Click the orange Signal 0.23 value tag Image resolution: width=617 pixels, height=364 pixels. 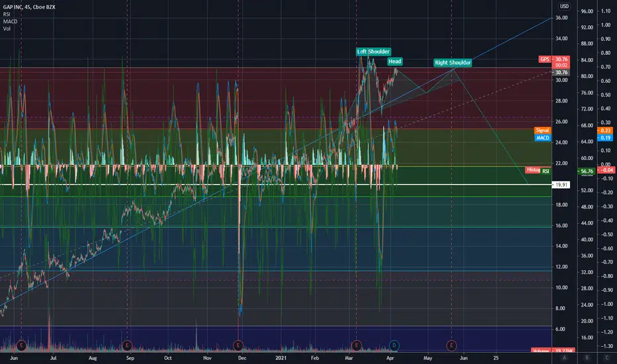click(605, 130)
